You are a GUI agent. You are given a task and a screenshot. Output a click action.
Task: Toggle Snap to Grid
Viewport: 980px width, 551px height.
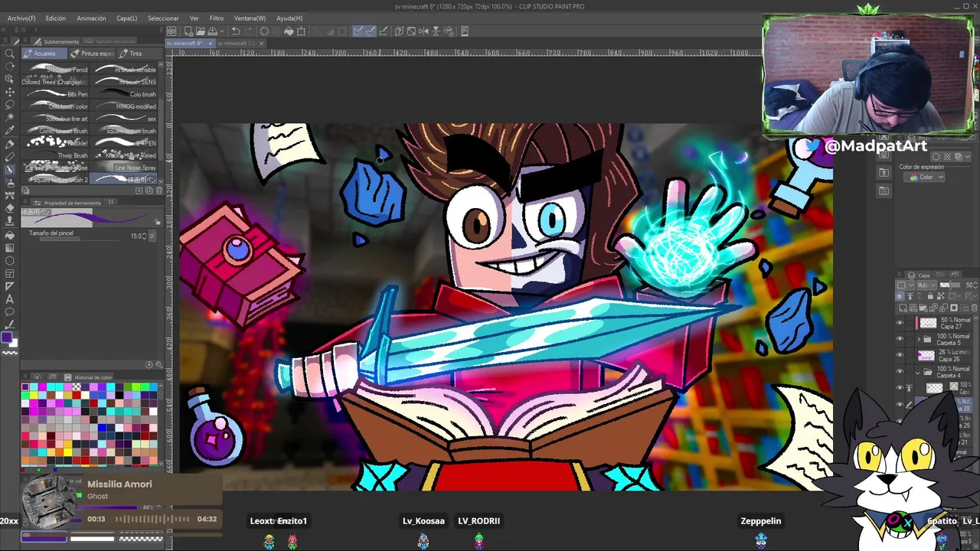pos(384,31)
